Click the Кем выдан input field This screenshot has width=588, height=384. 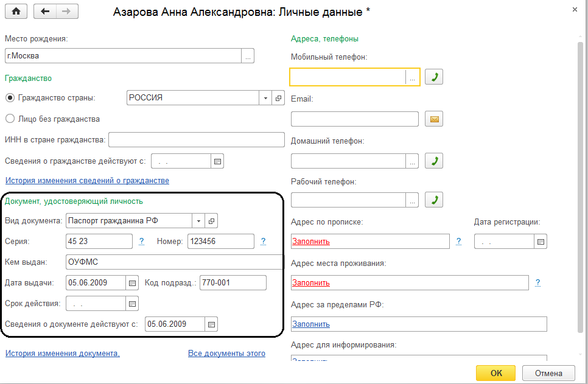pos(174,262)
